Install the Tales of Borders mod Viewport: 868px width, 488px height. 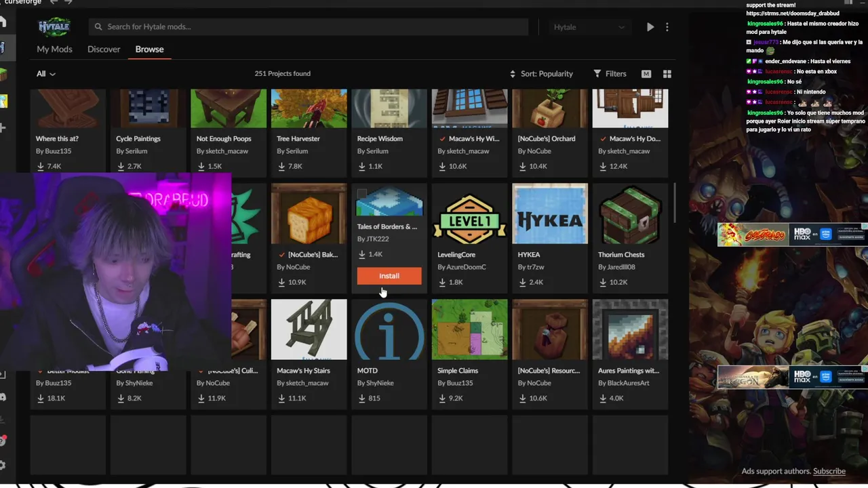(x=389, y=276)
